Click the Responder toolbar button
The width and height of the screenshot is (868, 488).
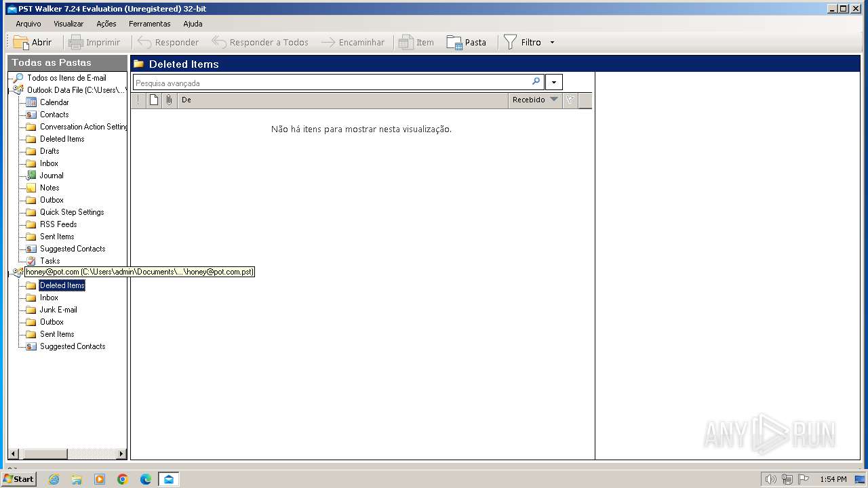[168, 42]
